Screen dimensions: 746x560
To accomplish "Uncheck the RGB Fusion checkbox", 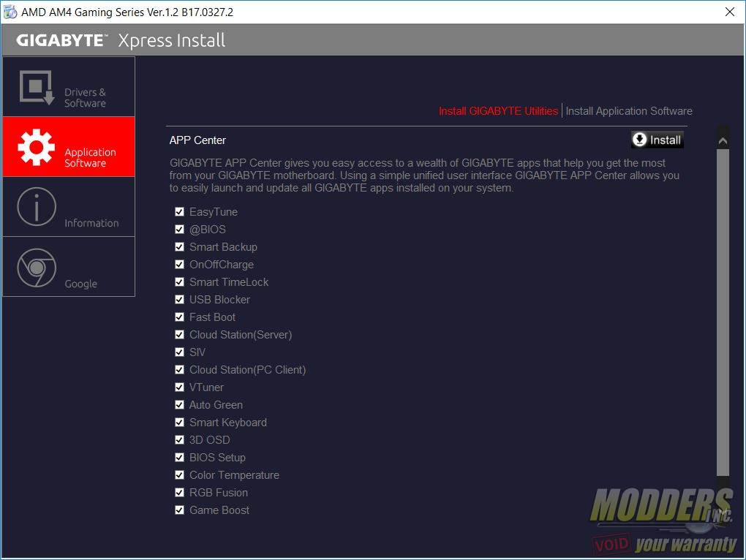I will pos(179,493).
